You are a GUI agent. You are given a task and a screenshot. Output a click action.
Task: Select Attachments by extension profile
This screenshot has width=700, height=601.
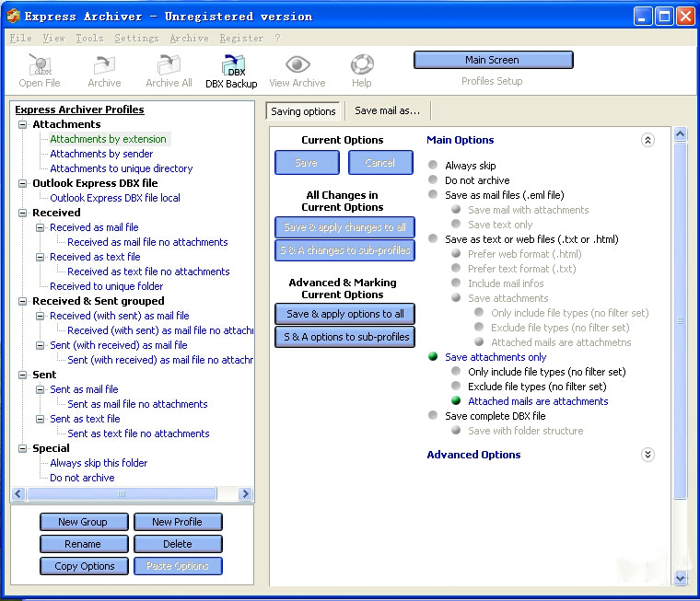click(108, 139)
